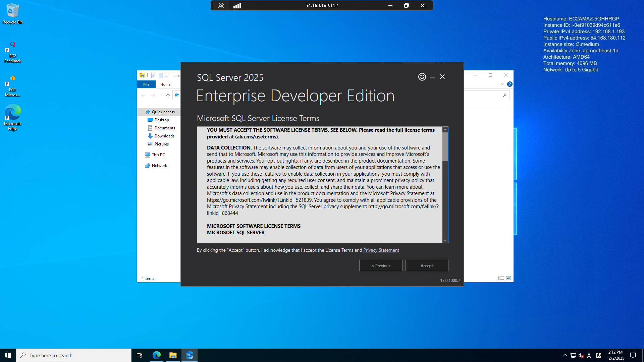The height and width of the screenshot is (362, 644).
Task: Click the Explorer help question mark icon
Action: pyautogui.click(x=509, y=84)
